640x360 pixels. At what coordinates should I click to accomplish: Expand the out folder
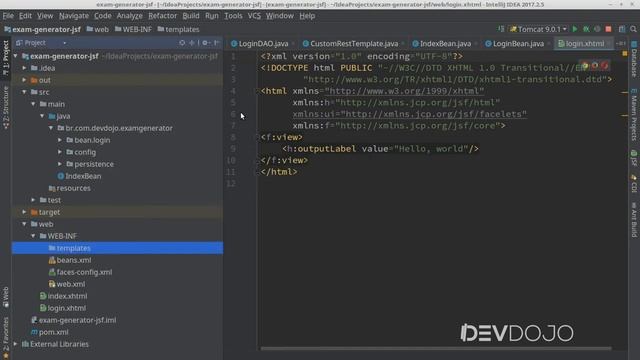coord(24,80)
